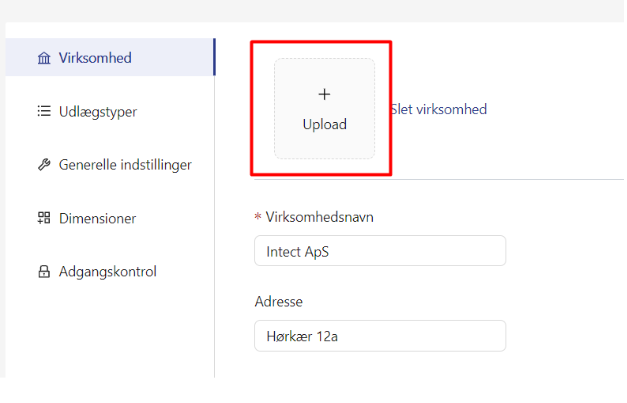The height and width of the screenshot is (403, 627).
Task: Focus the Virksomhedsnavn input field
Action: [380, 251]
